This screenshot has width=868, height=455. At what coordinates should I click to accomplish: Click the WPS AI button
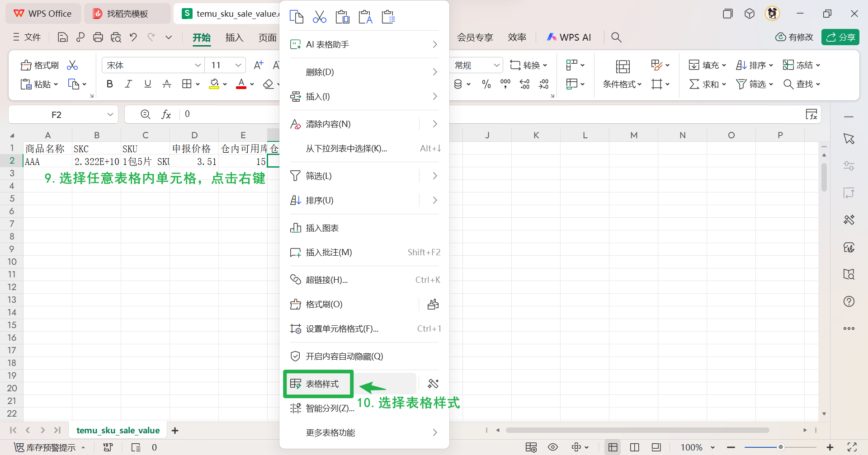point(569,37)
